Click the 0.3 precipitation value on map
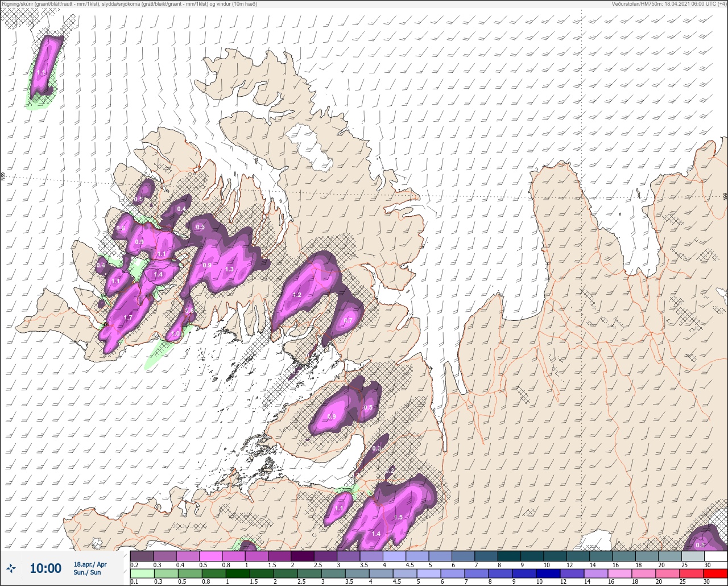The width and height of the screenshot is (728, 586). pos(377,448)
